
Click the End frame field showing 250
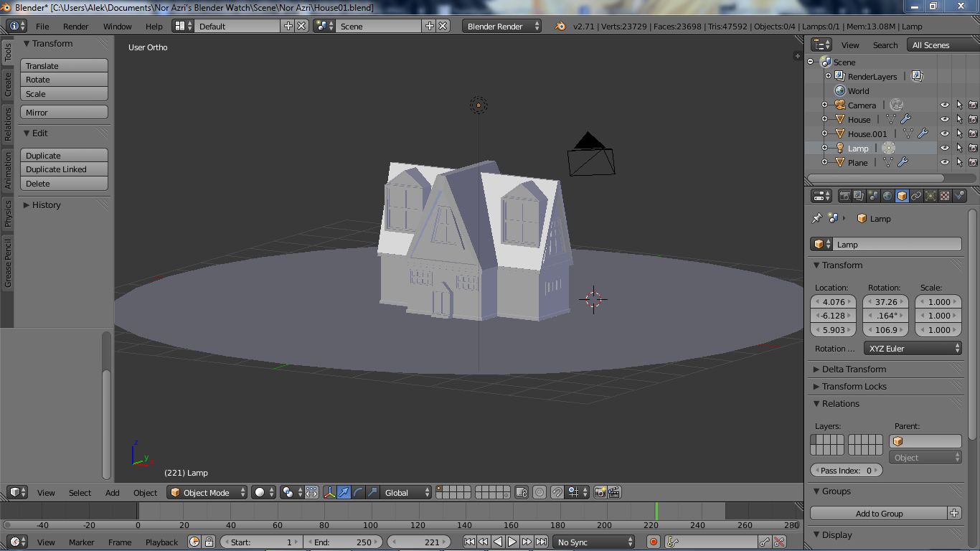(344, 542)
